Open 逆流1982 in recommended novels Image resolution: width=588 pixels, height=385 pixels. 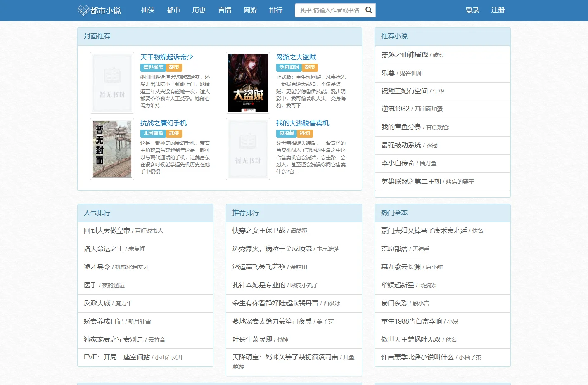(x=396, y=109)
